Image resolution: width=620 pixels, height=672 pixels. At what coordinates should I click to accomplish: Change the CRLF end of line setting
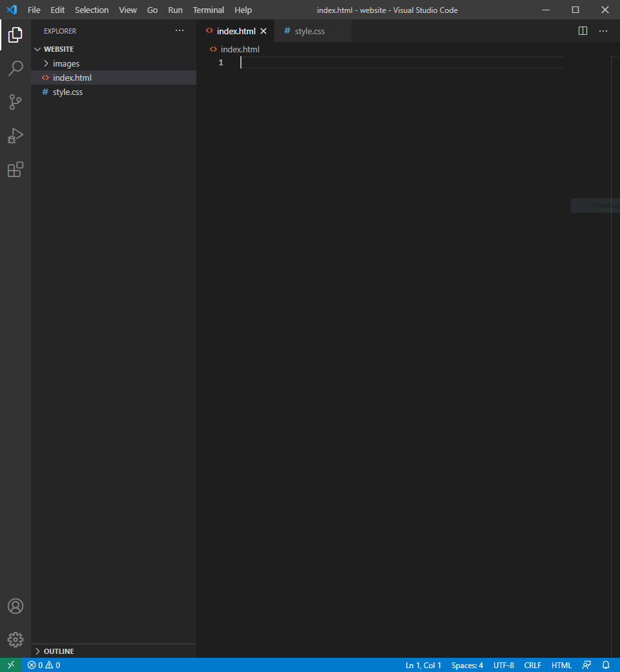(x=533, y=665)
